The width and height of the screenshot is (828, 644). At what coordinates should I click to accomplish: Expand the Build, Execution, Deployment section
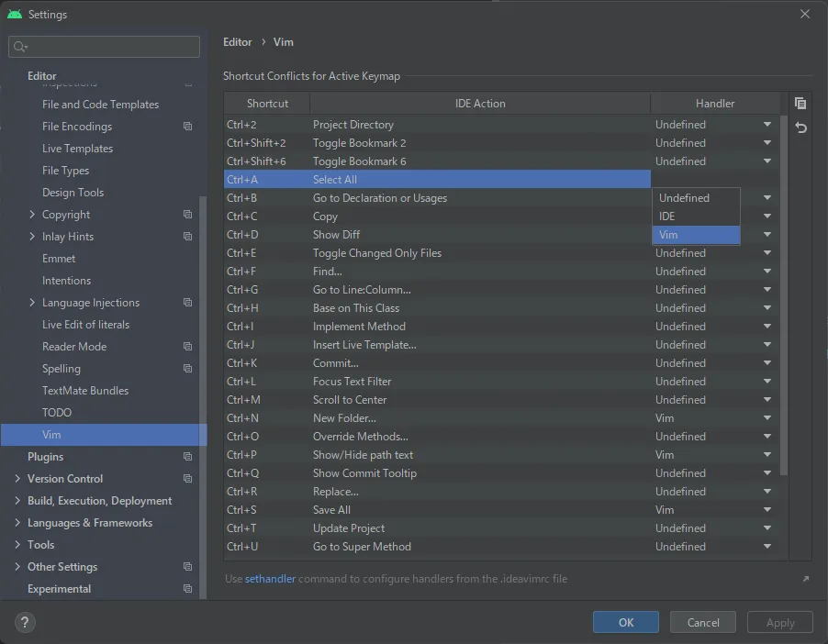tap(17, 501)
